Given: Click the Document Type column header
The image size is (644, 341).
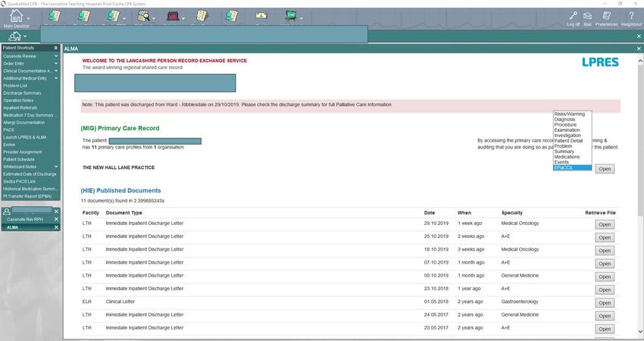Looking at the screenshot, I should [x=123, y=213].
